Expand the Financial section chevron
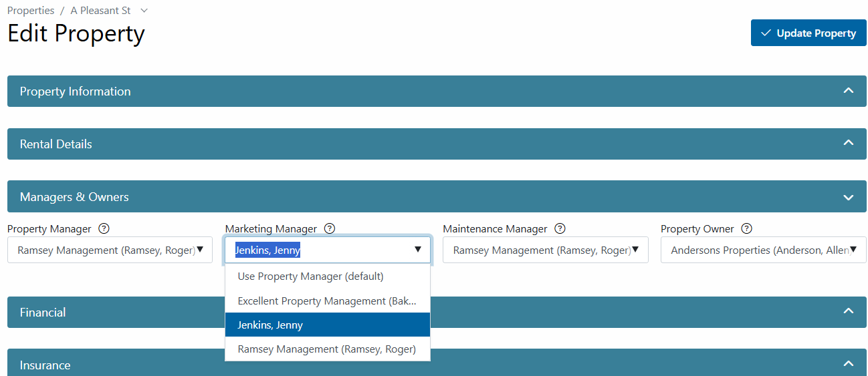868x376 pixels. point(849,311)
